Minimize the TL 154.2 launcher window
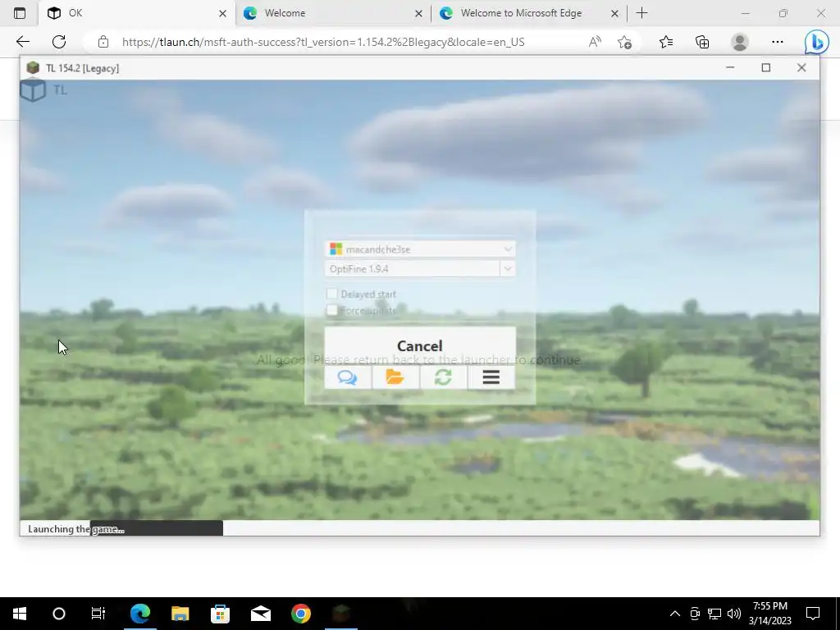840x630 pixels. [x=730, y=67]
